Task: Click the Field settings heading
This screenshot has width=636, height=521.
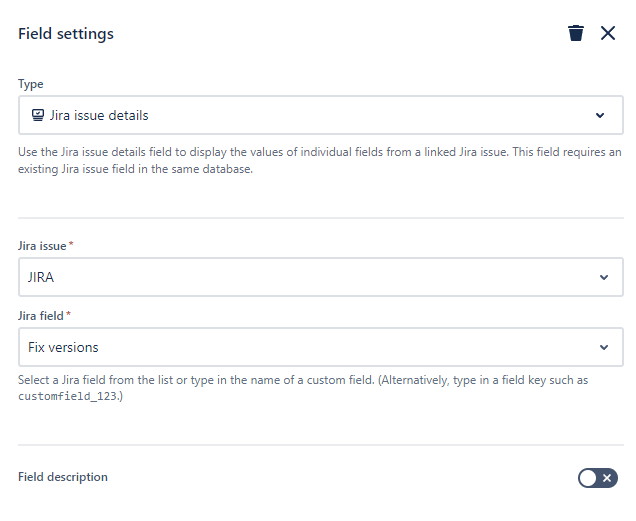Action: (x=66, y=34)
